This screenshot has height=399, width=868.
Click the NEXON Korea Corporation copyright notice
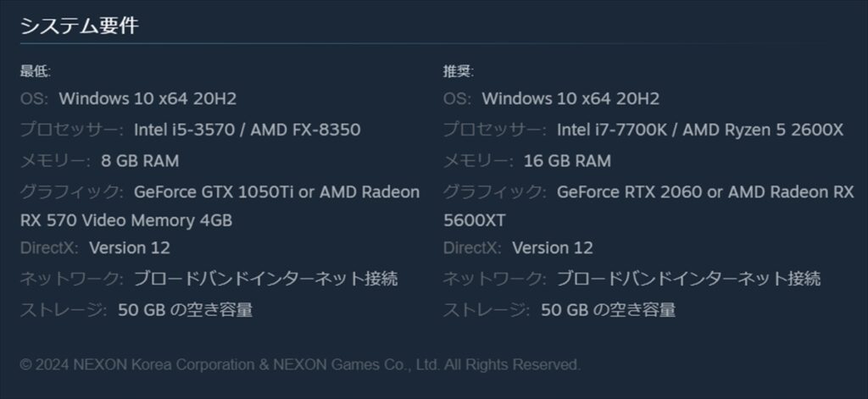click(x=300, y=365)
